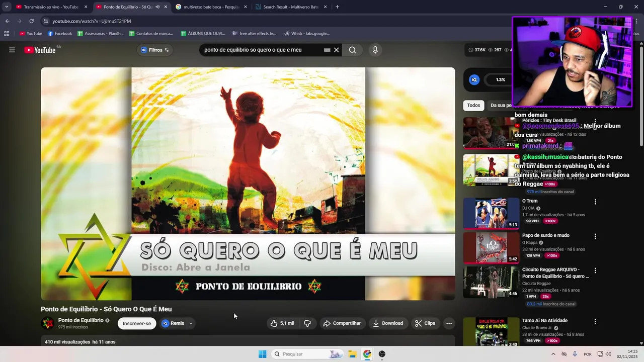This screenshot has height=362, width=644.
Task: Open Papo de surdo e mudo options menu
Action: (595, 236)
